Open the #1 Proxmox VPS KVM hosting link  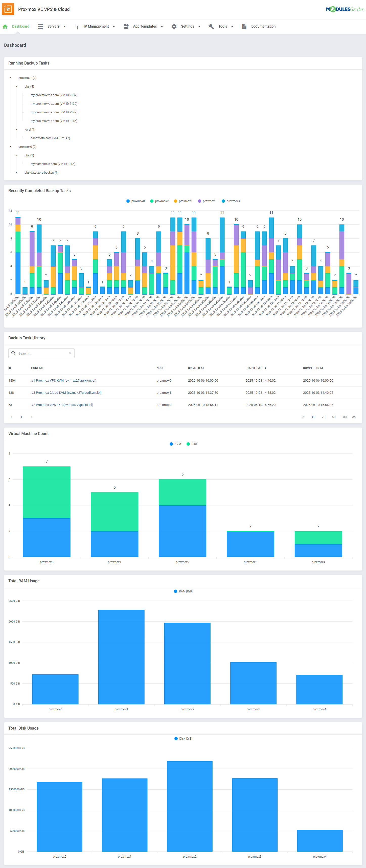[x=64, y=380]
